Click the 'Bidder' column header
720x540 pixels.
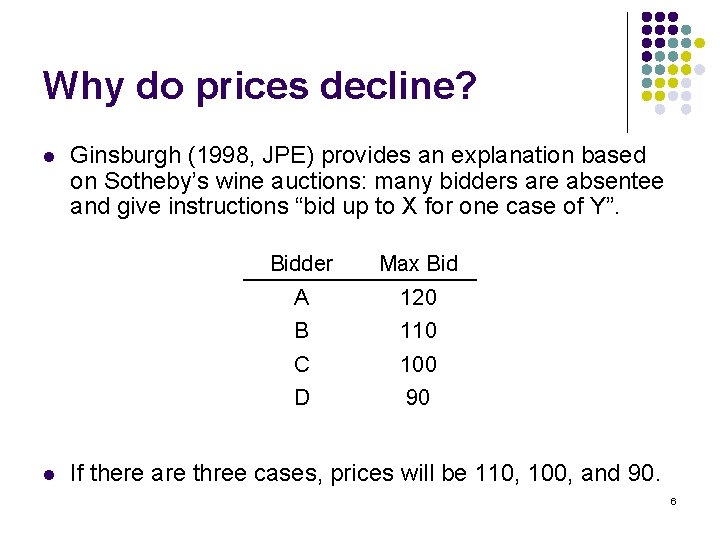pos(301,264)
